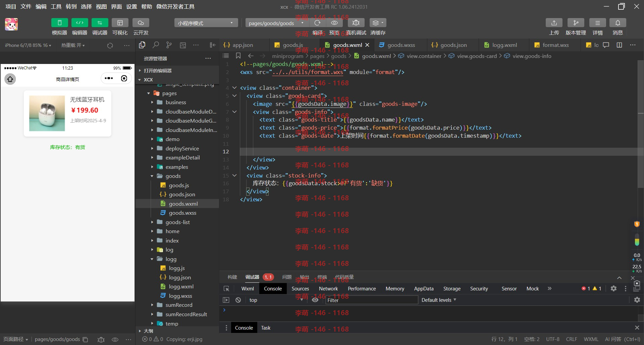The width and height of the screenshot is (644, 345).
Task: Toggle live expression eye icon
Action: [315, 300]
